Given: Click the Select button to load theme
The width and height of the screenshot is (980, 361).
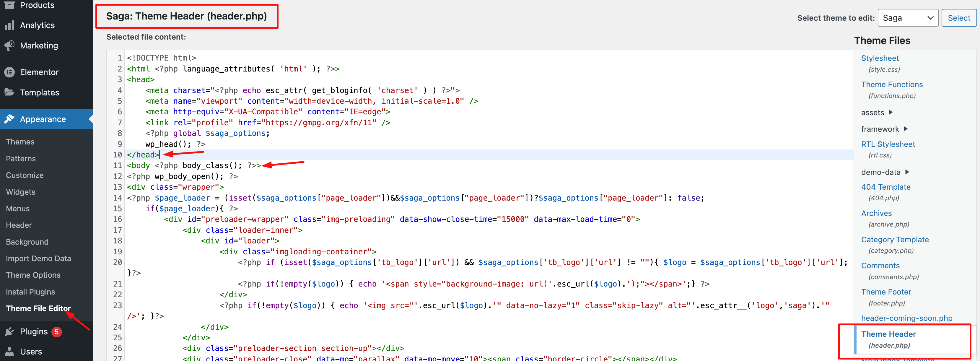Looking at the screenshot, I should pyautogui.click(x=959, y=18).
